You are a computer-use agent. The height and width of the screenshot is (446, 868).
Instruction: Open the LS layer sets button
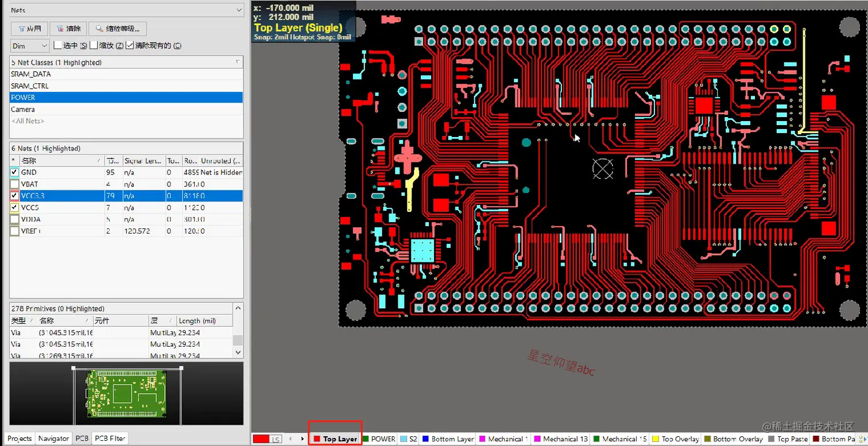pos(276,439)
